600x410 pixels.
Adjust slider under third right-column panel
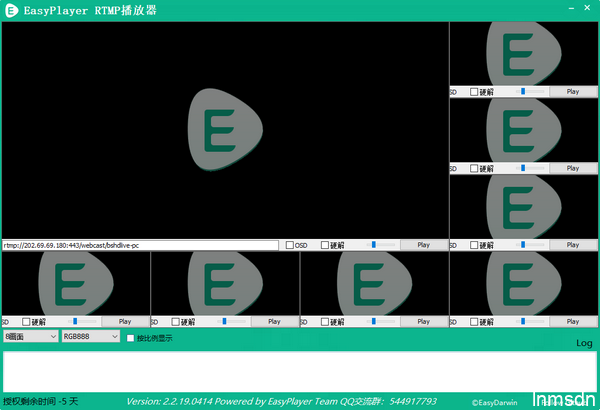[x=530, y=245]
